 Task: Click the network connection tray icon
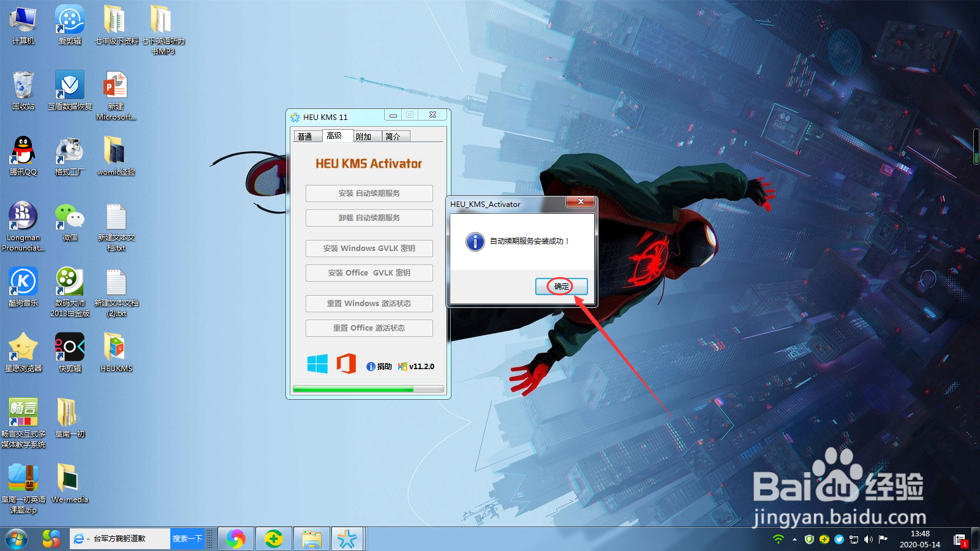(x=854, y=539)
